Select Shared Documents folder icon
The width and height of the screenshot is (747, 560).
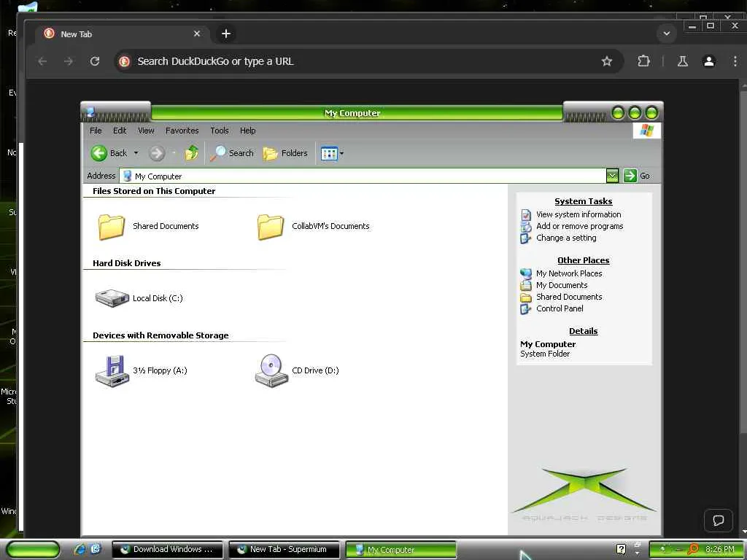(112, 227)
